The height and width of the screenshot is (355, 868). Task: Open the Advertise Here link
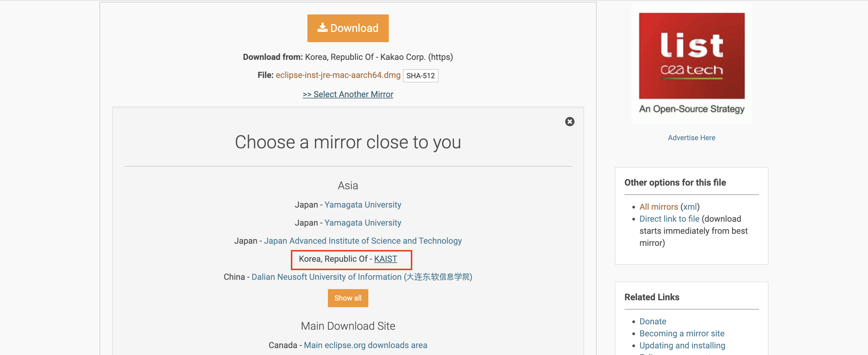pos(691,137)
